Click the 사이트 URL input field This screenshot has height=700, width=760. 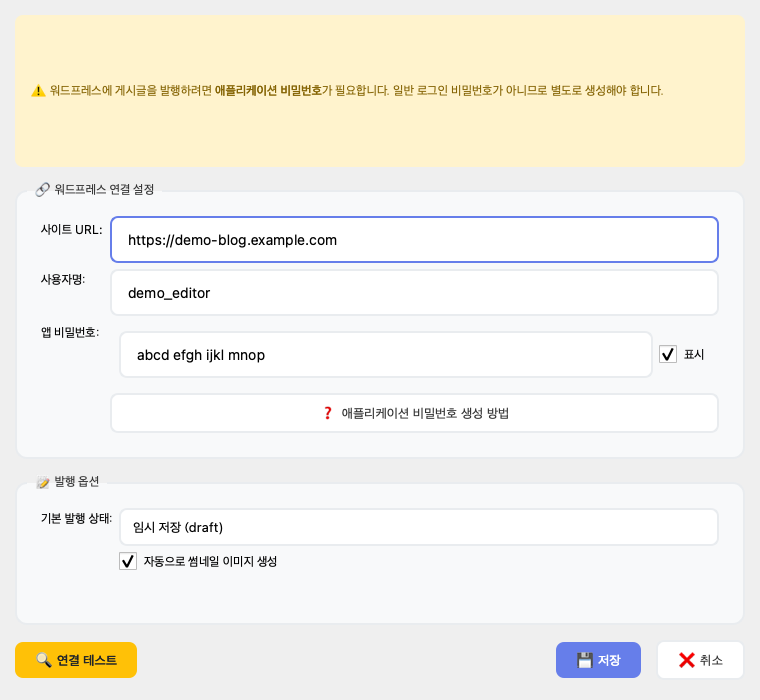pyautogui.click(x=414, y=239)
